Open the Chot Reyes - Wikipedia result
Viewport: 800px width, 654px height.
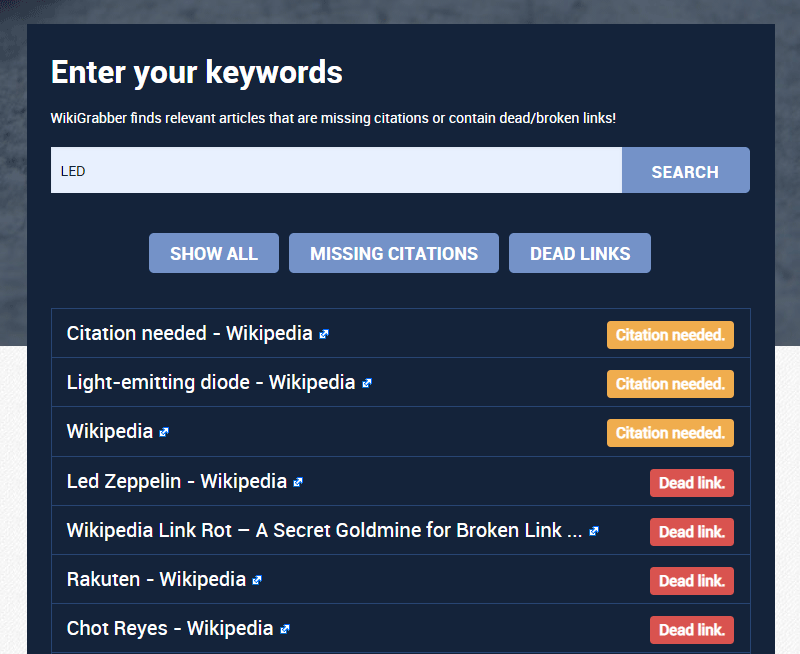[x=169, y=628]
